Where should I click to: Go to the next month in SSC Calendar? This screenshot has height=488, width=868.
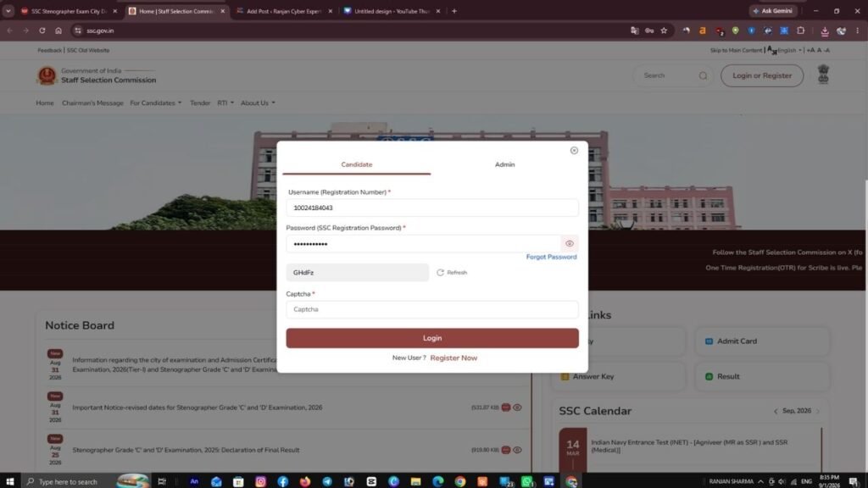click(x=818, y=411)
